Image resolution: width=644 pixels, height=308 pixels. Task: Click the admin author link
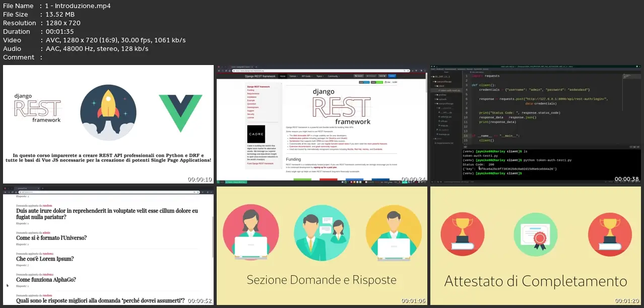pyautogui.click(x=46, y=232)
